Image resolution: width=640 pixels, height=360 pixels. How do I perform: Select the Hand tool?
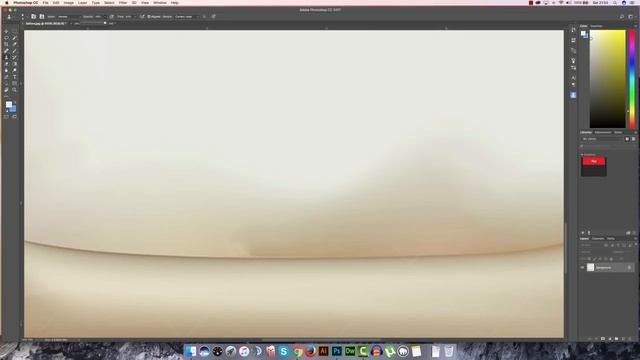tap(6, 90)
